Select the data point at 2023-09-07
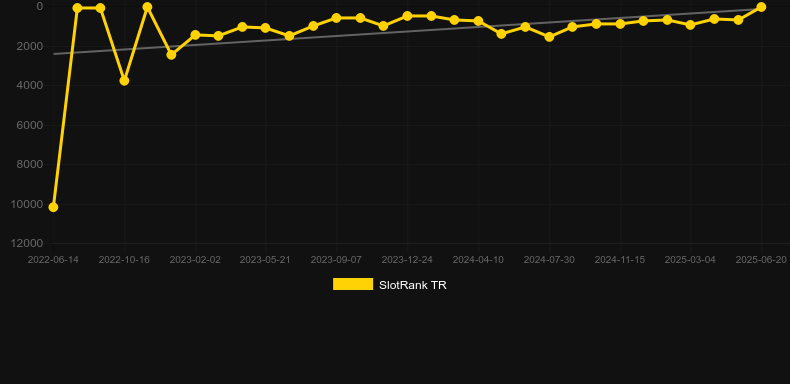 point(337,18)
